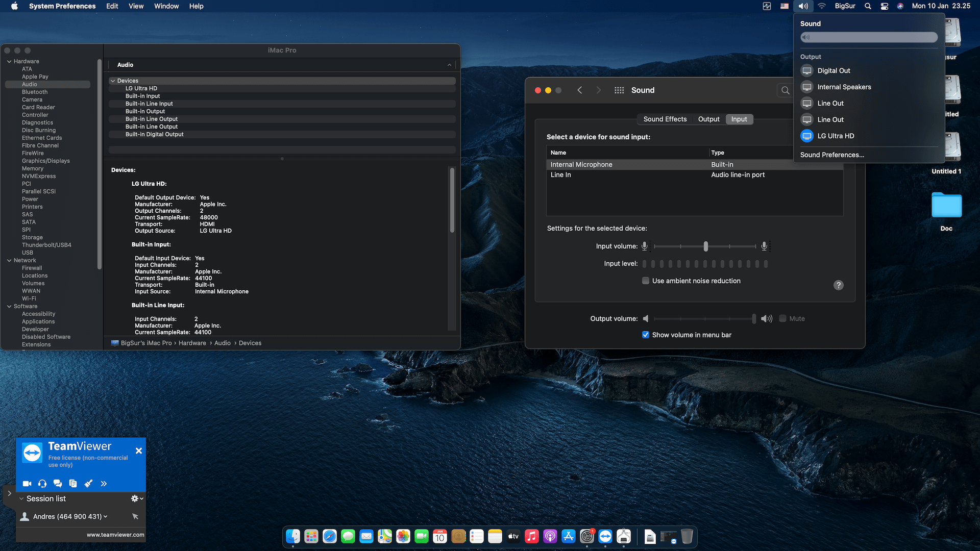
Task: Select the TeamViewer whiteboard brush icon
Action: pos(88,483)
